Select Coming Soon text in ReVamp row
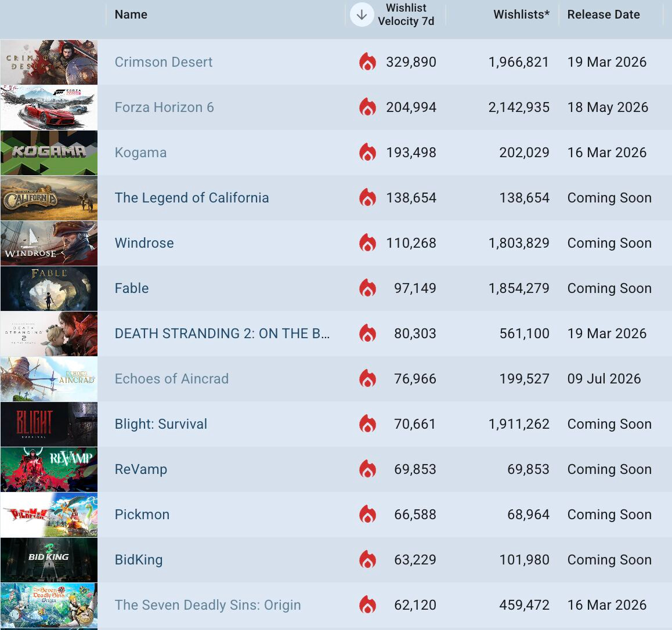 609,469
